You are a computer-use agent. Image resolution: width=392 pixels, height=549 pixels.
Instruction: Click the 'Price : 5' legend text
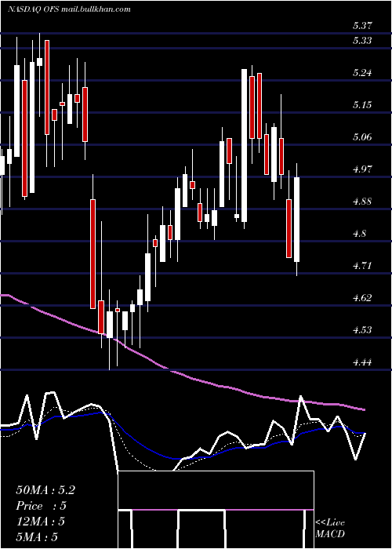[41, 506]
